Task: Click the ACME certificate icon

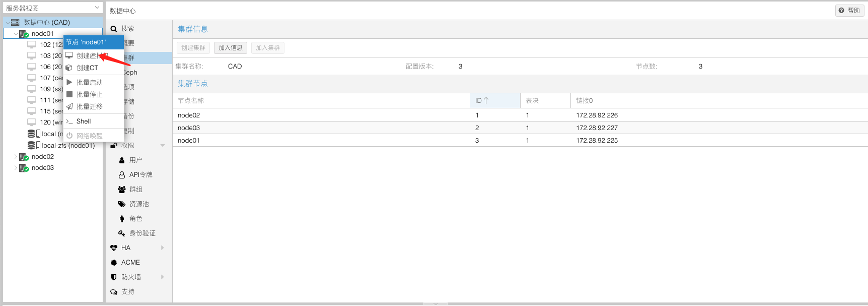Action: click(x=114, y=263)
